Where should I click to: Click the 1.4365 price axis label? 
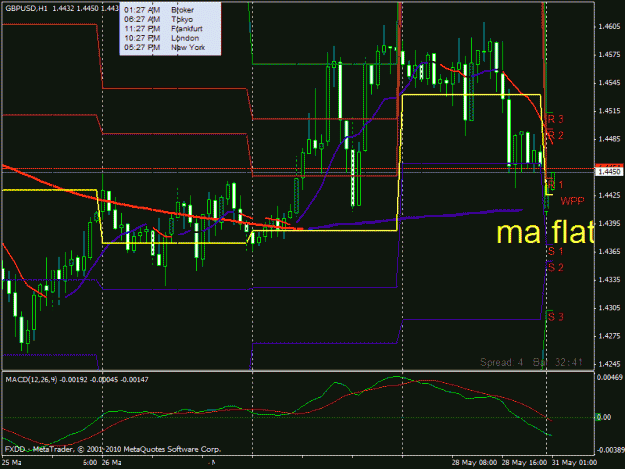[x=609, y=251]
